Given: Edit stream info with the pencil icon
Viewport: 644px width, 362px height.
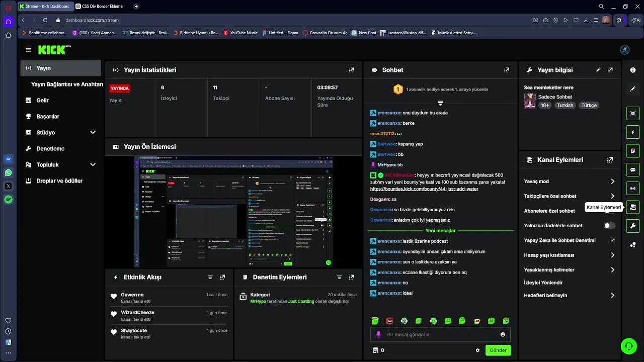Looking at the screenshot, I should (598, 70).
